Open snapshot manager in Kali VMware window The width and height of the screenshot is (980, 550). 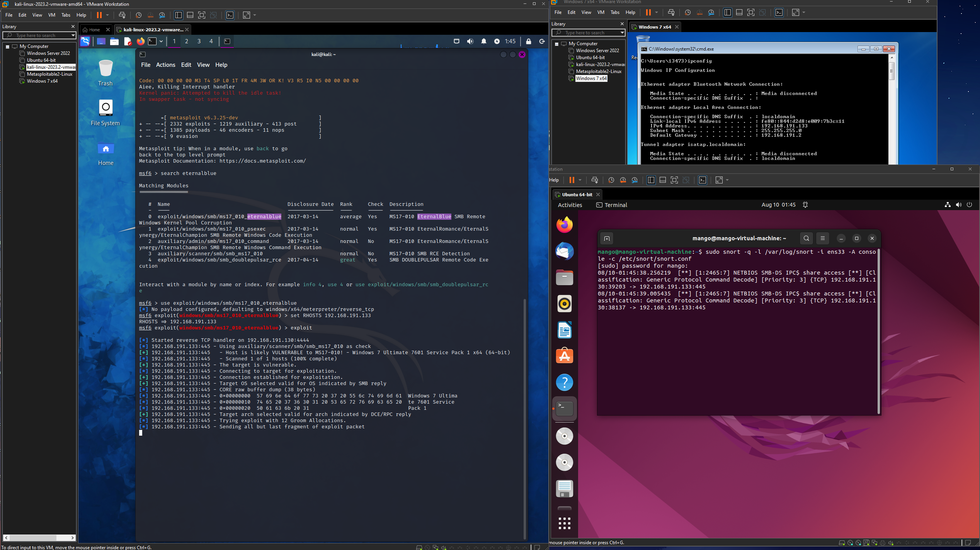coord(162,15)
